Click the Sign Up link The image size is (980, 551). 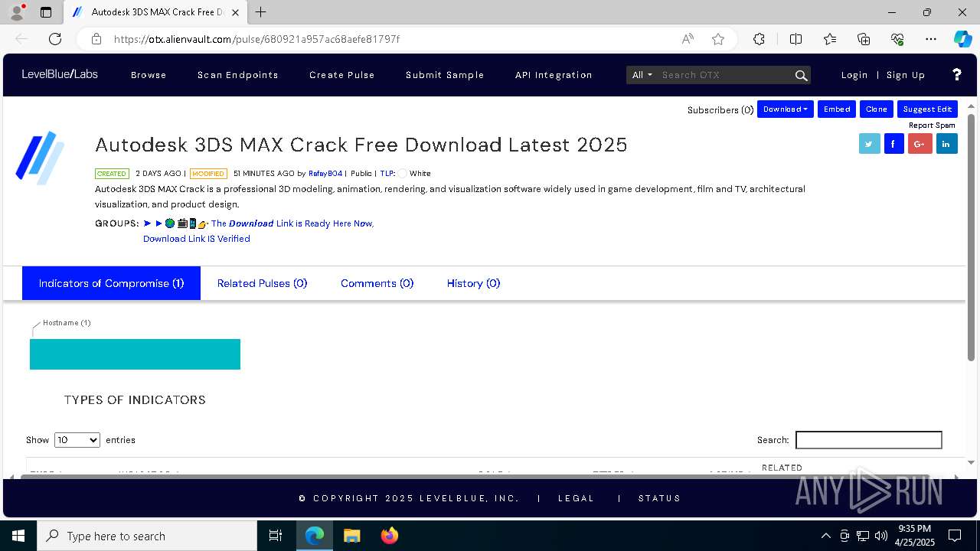pos(906,75)
